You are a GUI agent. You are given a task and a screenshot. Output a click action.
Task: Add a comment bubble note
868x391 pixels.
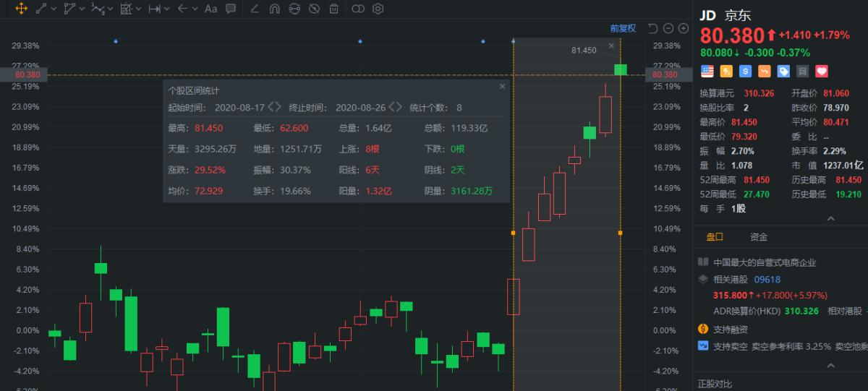pyautogui.click(x=230, y=9)
